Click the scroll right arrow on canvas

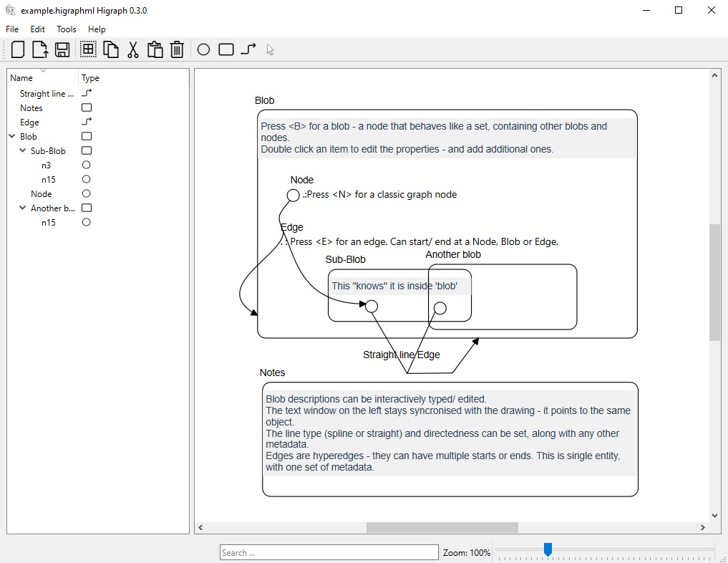[703, 527]
